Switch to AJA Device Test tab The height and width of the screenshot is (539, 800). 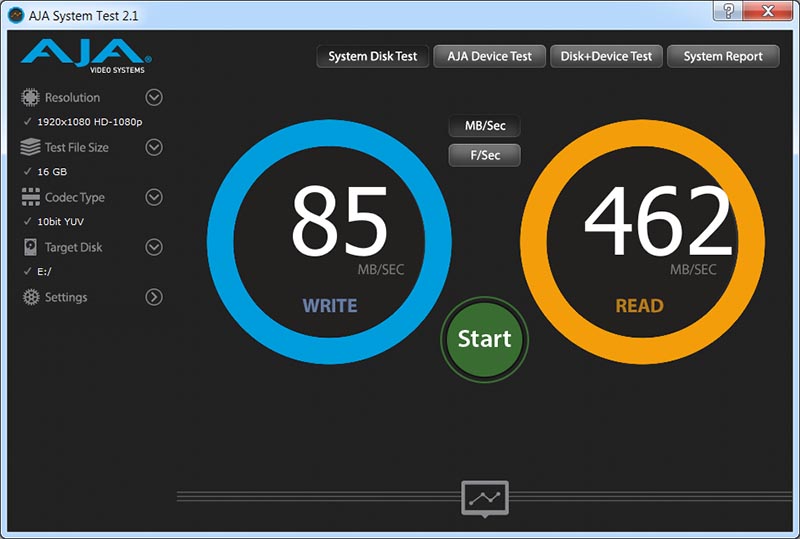[489, 56]
